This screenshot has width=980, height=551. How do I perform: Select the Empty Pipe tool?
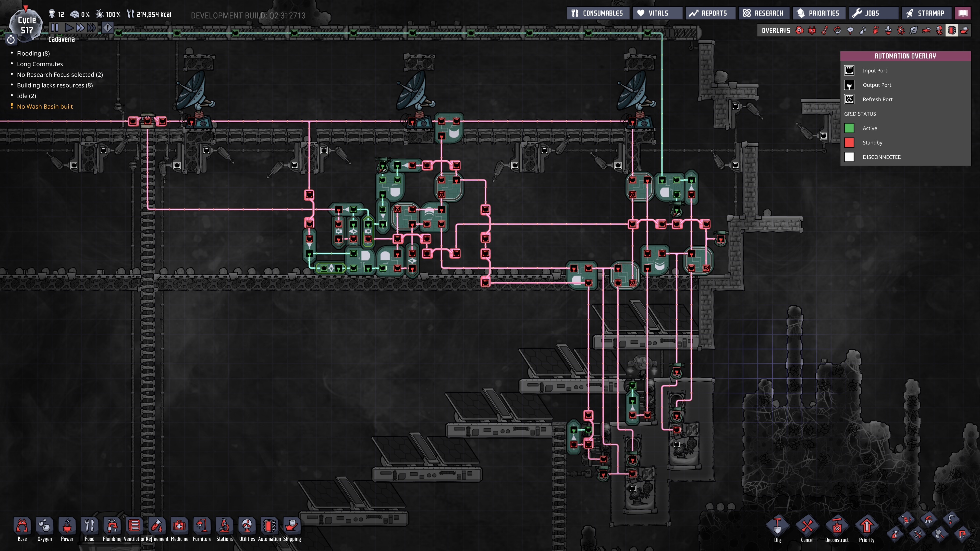click(962, 534)
